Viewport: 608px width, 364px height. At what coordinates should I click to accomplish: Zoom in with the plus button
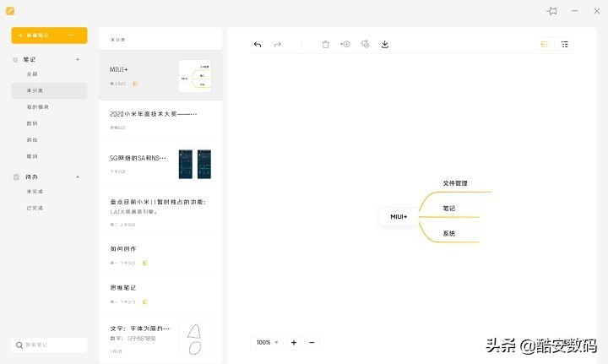[x=294, y=343]
